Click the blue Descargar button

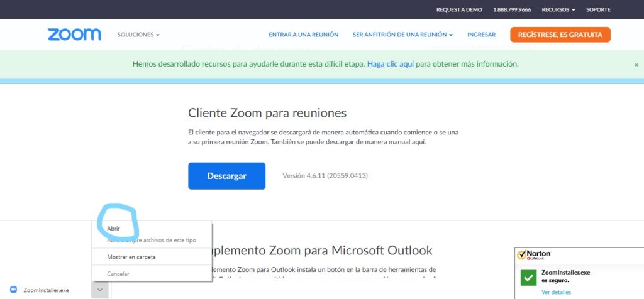226,176
